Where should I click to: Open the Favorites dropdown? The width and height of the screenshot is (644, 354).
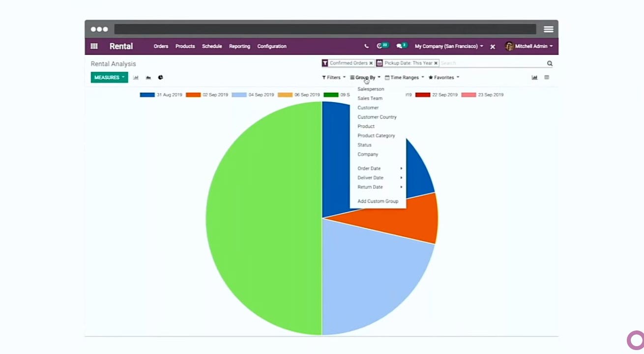coord(443,78)
